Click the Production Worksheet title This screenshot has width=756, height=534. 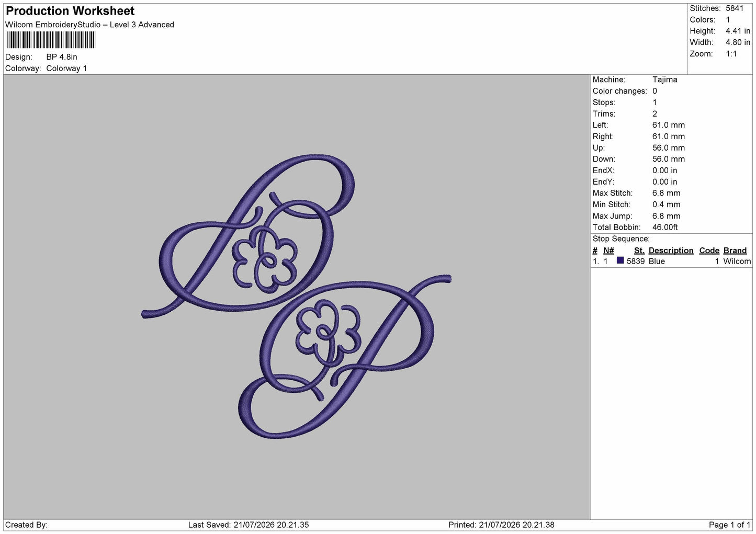pos(70,11)
